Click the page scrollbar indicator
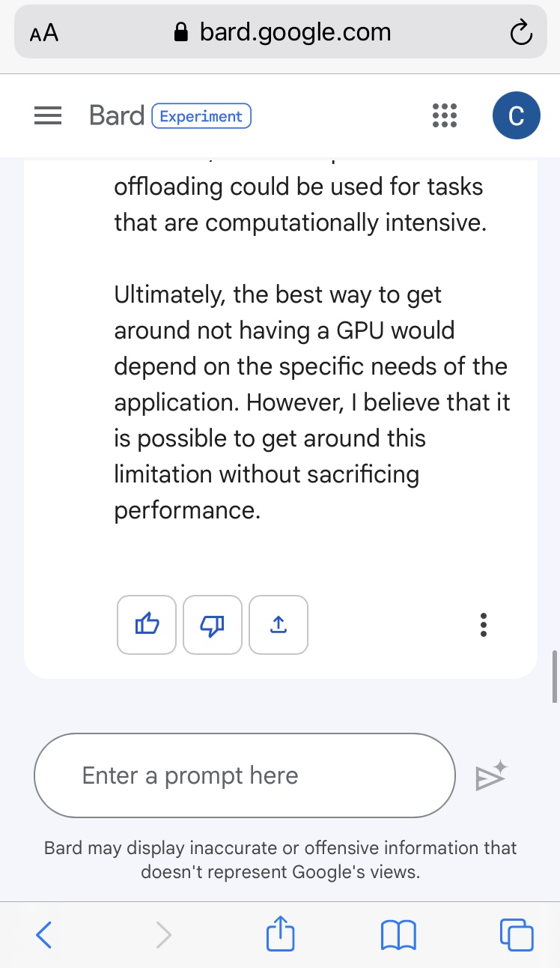 click(554, 676)
